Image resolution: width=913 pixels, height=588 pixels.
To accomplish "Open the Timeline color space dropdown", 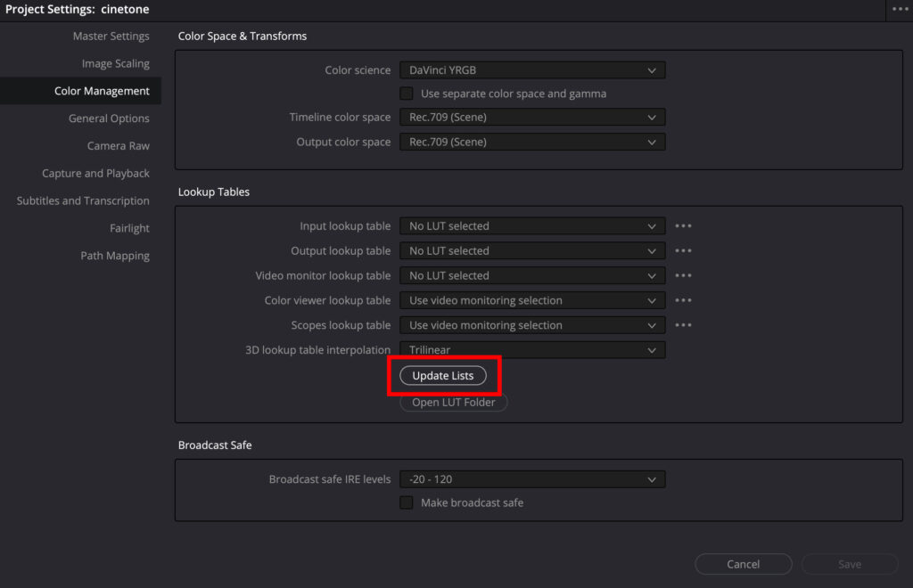I will pyautogui.click(x=532, y=118).
